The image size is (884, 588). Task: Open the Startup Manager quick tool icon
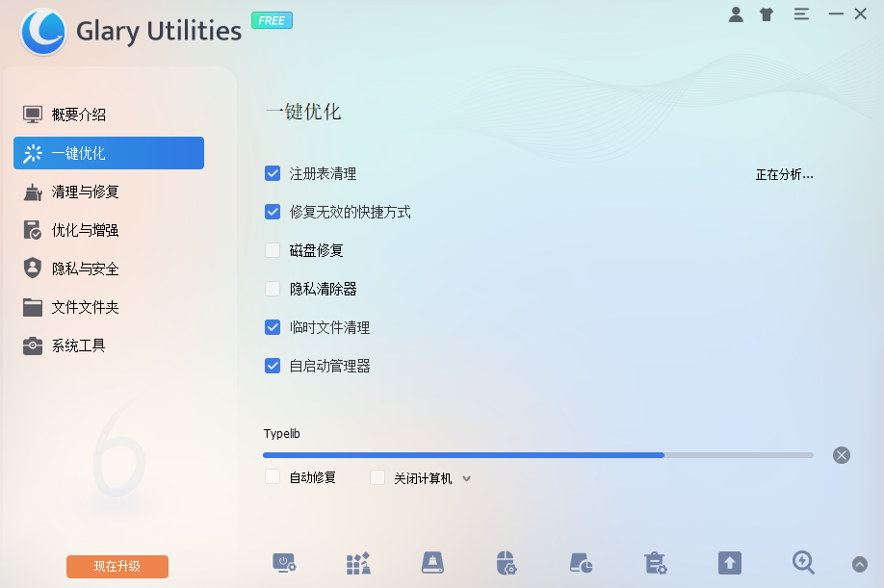pos(284,563)
